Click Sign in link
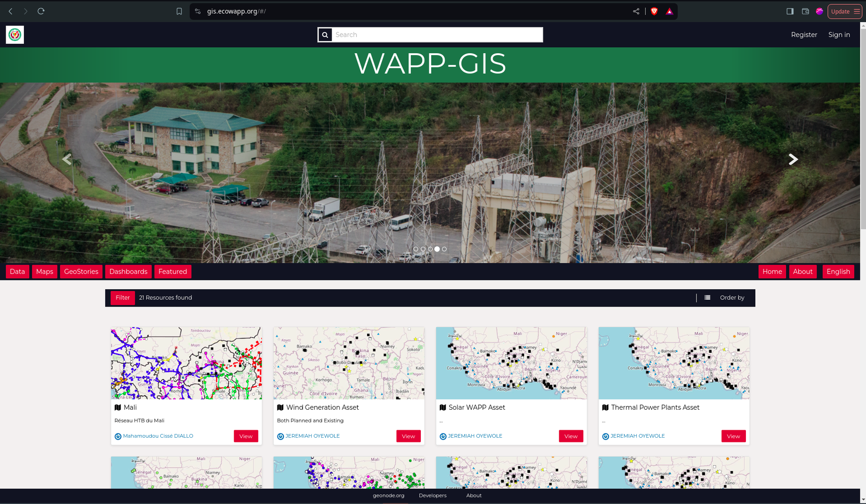Screen dimensions: 866x504 tap(839, 35)
